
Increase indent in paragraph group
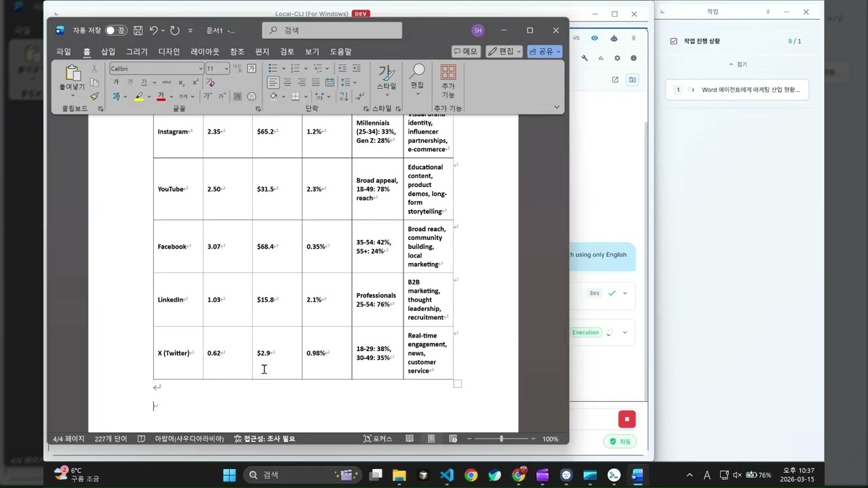point(356,68)
